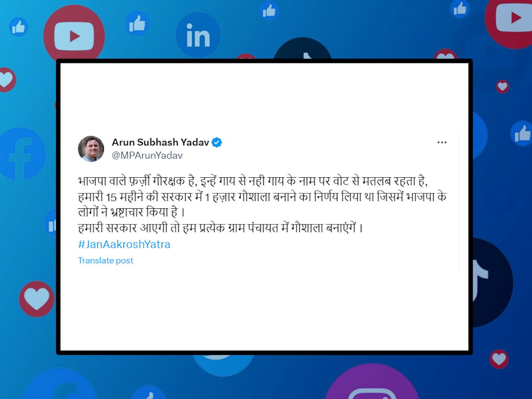
Task: Click the thumbs-up icon at right screen edge
Action: (521, 133)
